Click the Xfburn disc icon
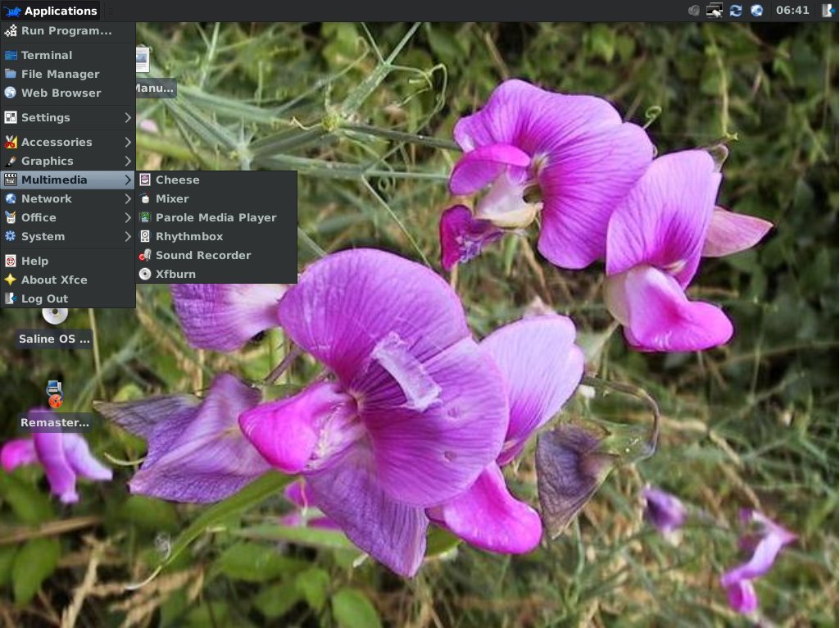Viewport: 840px width, 628px height. tap(144, 275)
